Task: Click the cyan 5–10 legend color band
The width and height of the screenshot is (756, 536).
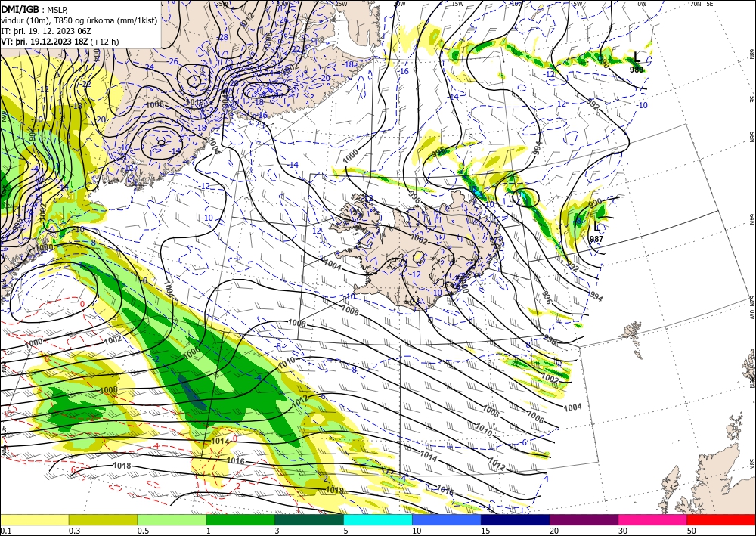Action: click(x=378, y=519)
